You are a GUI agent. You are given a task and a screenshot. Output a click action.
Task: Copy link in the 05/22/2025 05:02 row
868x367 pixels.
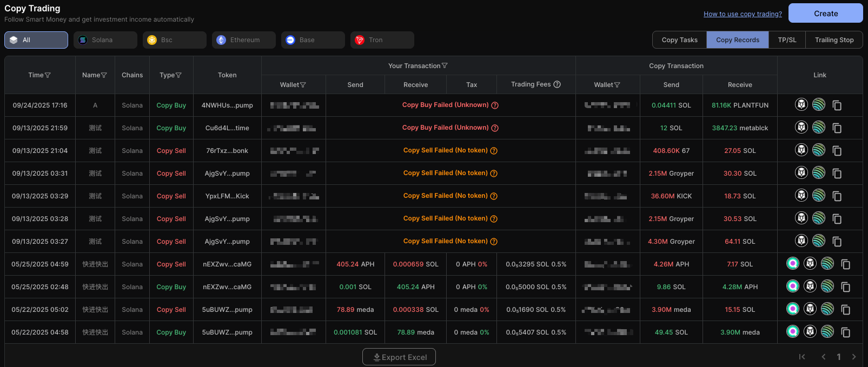click(x=845, y=310)
